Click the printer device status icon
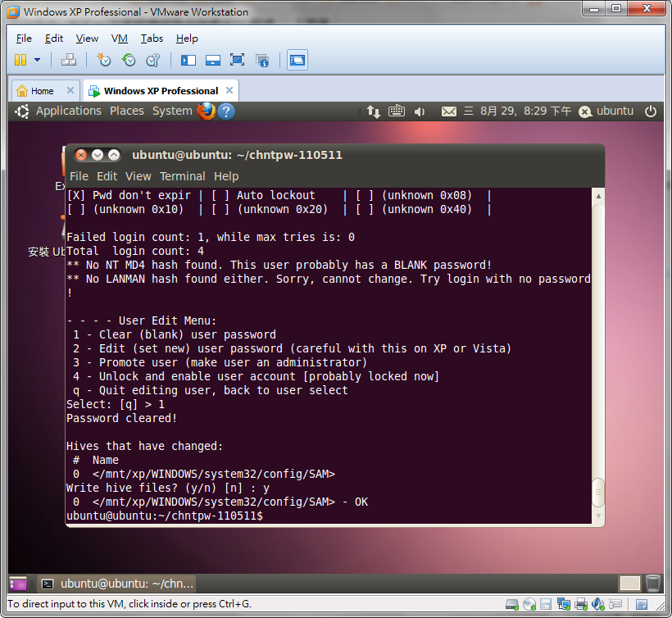This screenshot has width=672, height=618. (581, 605)
